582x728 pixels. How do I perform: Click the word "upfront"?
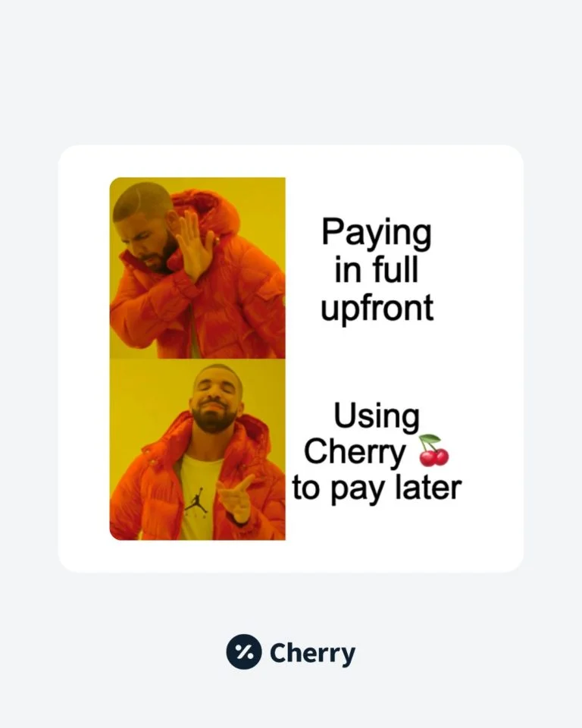click(377, 307)
